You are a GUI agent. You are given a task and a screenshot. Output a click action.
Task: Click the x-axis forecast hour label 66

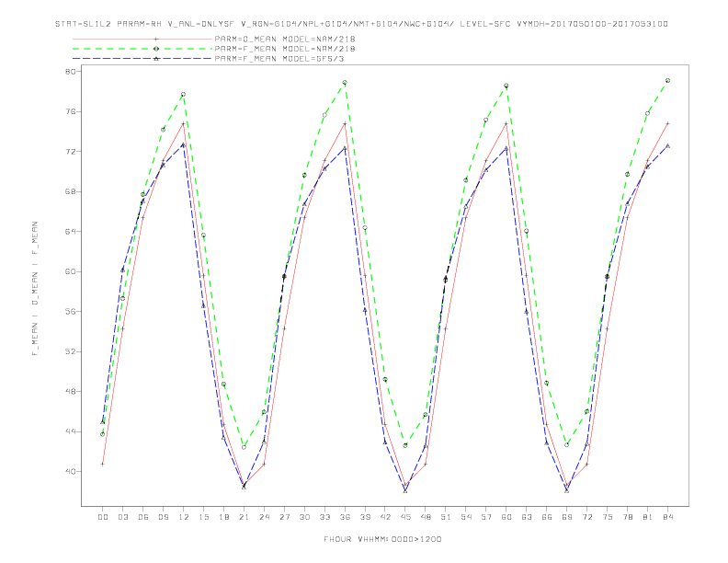[547, 517]
